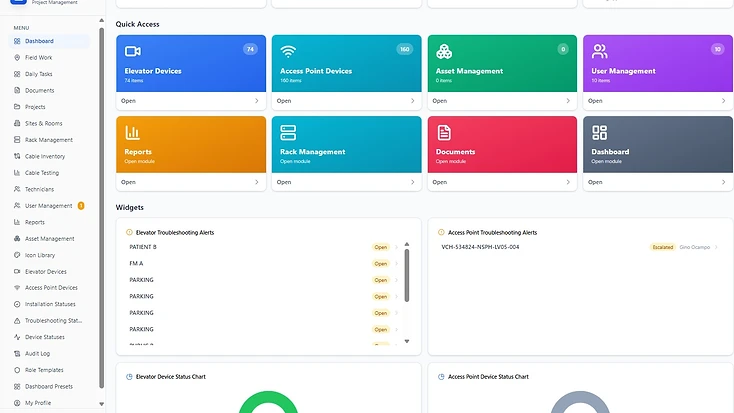734x413 pixels.
Task: Click the Reports bar chart card icon
Action: click(x=132, y=133)
